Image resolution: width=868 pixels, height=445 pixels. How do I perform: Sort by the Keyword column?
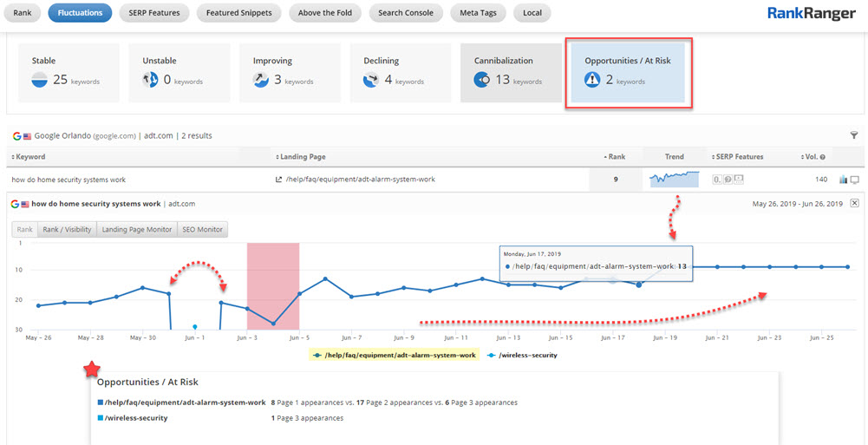pyautogui.click(x=29, y=157)
